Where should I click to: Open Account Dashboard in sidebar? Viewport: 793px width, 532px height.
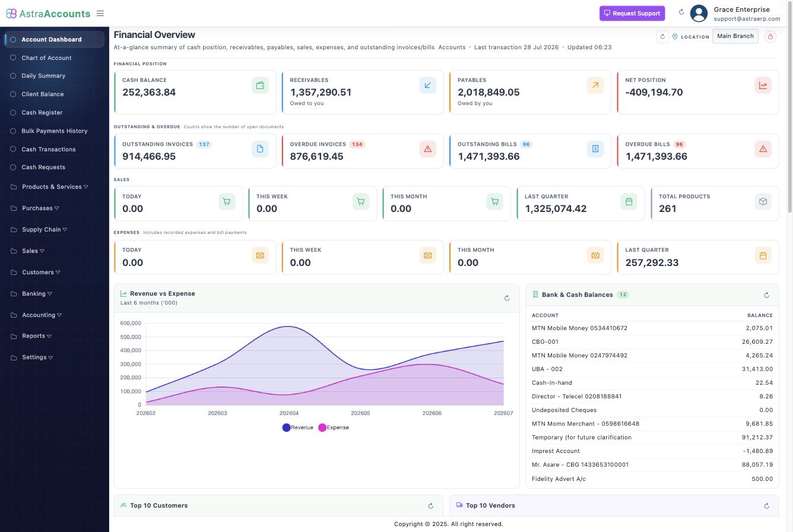54,39
